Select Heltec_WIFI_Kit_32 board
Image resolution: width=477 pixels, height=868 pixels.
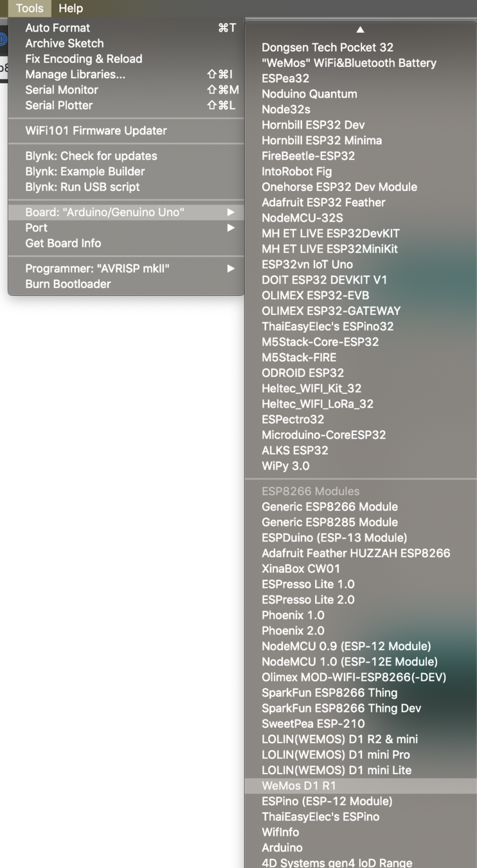[x=361, y=388]
